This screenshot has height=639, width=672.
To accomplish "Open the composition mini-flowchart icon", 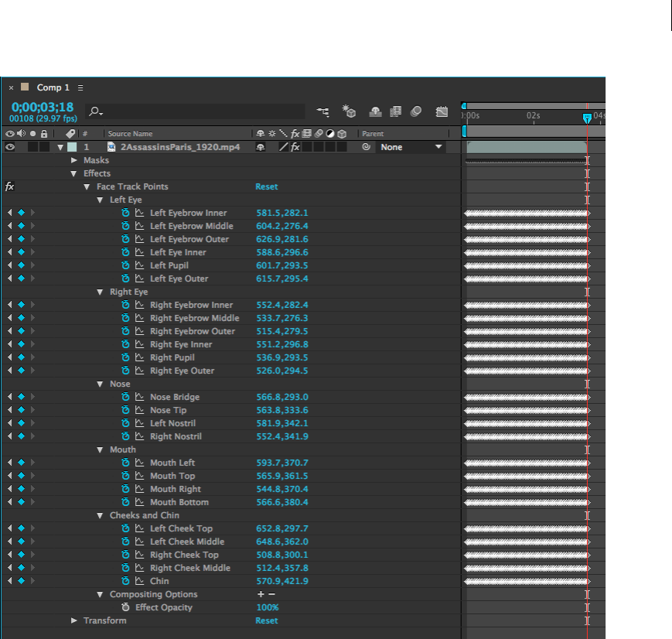I will [x=322, y=111].
